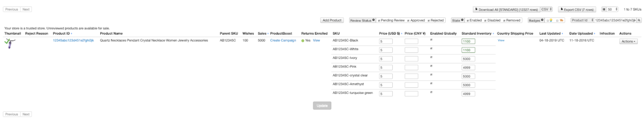
Task: Click the Add Product button
Action: pyautogui.click(x=332, y=20)
